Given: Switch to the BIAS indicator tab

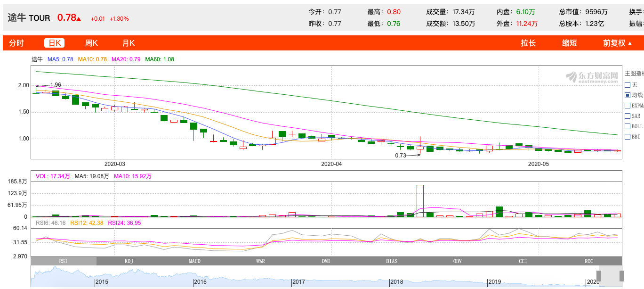Looking at the screenshot, I should pos(392,261).
